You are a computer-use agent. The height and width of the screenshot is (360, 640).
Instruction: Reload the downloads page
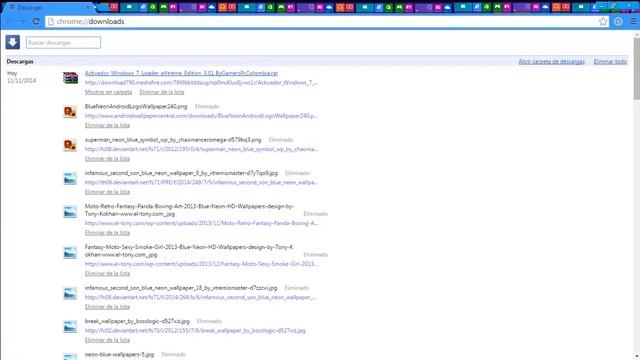tap(36, 22)
